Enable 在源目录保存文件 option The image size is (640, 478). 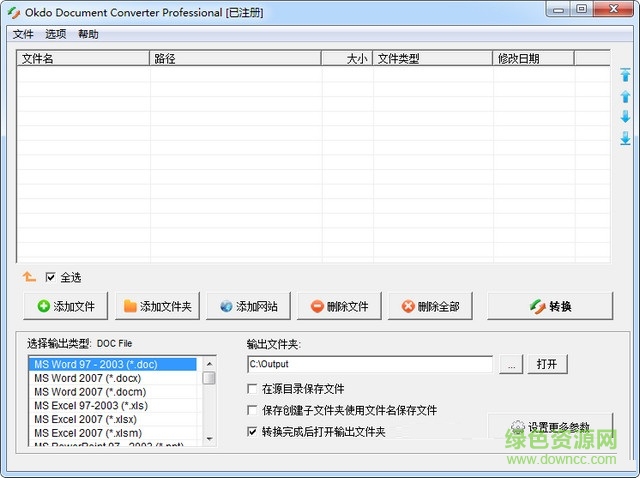point(252,389)
